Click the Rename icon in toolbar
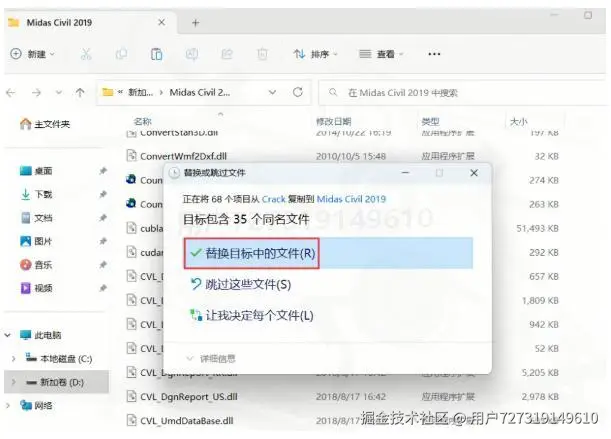This screenshot has width=611, height=439. [192, 54]
